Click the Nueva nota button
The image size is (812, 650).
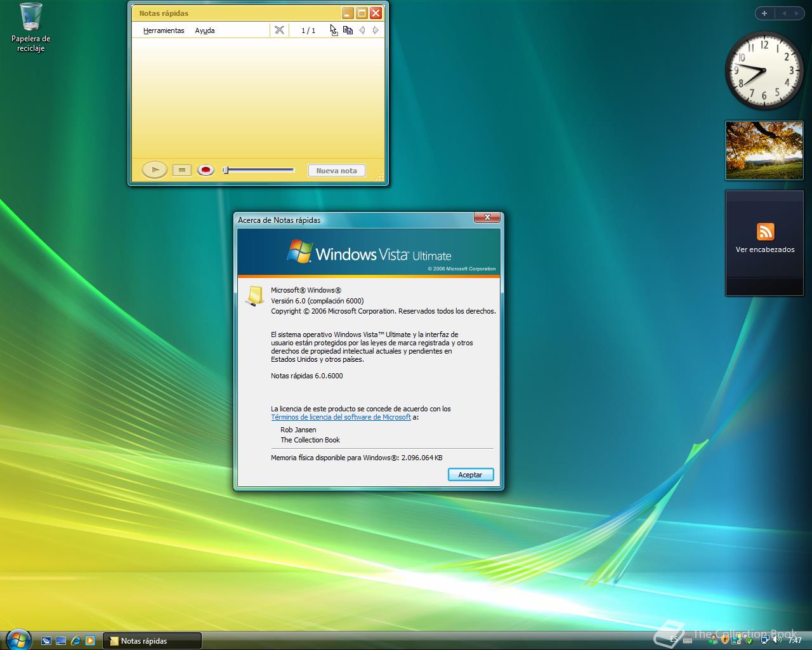pos(337,170)
